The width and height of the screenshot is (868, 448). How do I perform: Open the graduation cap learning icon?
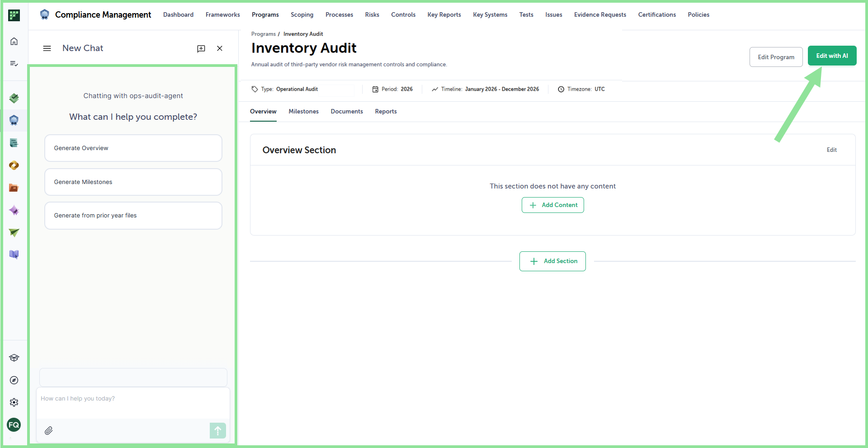(x=14, y=358)
